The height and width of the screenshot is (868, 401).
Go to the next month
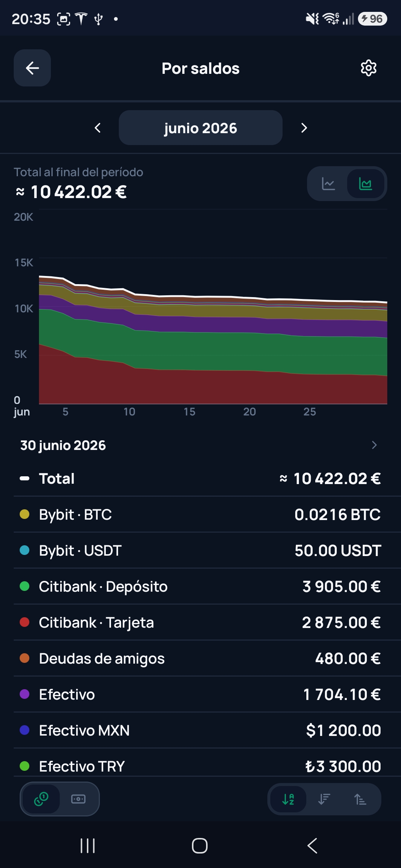(304, 128)
